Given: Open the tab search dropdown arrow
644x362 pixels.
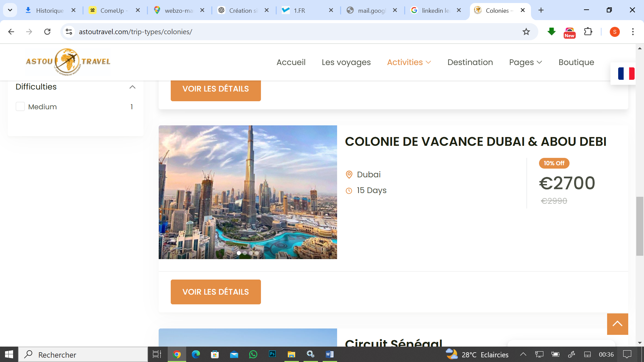Looking at the screenshot, I should (x=10, y=10).
